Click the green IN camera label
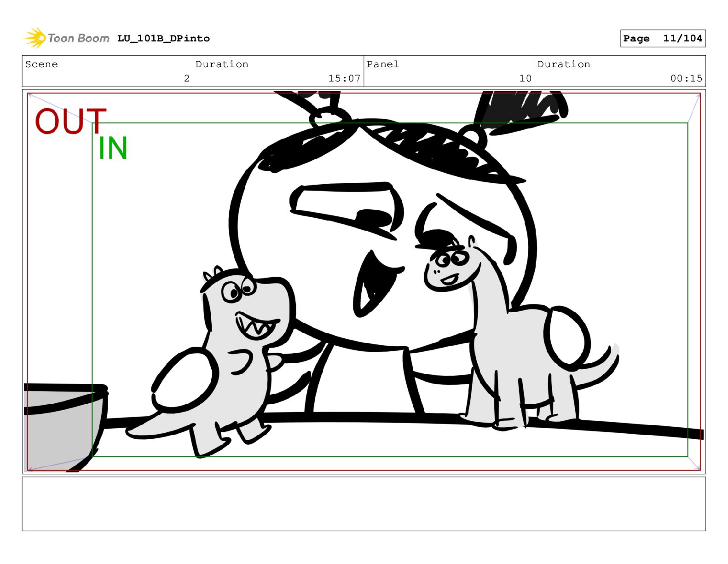728x564 pixels. pyautogui.click(x=113, y=148)
